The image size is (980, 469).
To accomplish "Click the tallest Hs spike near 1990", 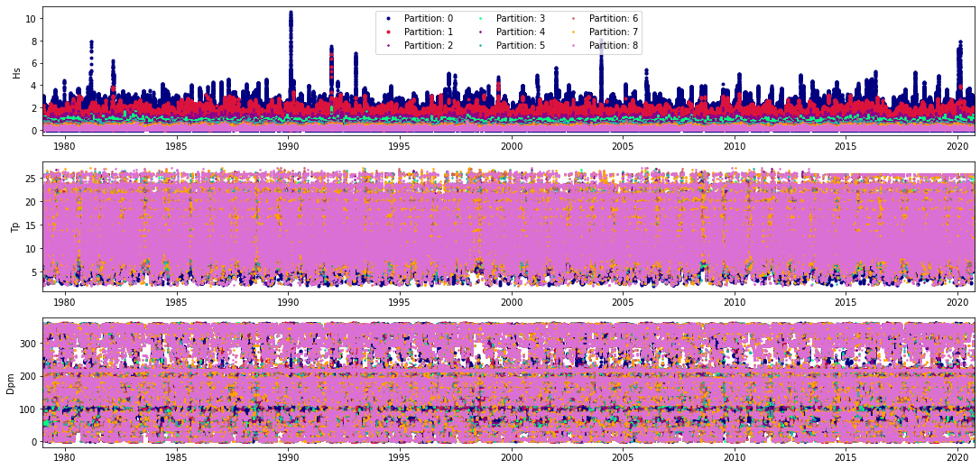I will tap(291, 14).
